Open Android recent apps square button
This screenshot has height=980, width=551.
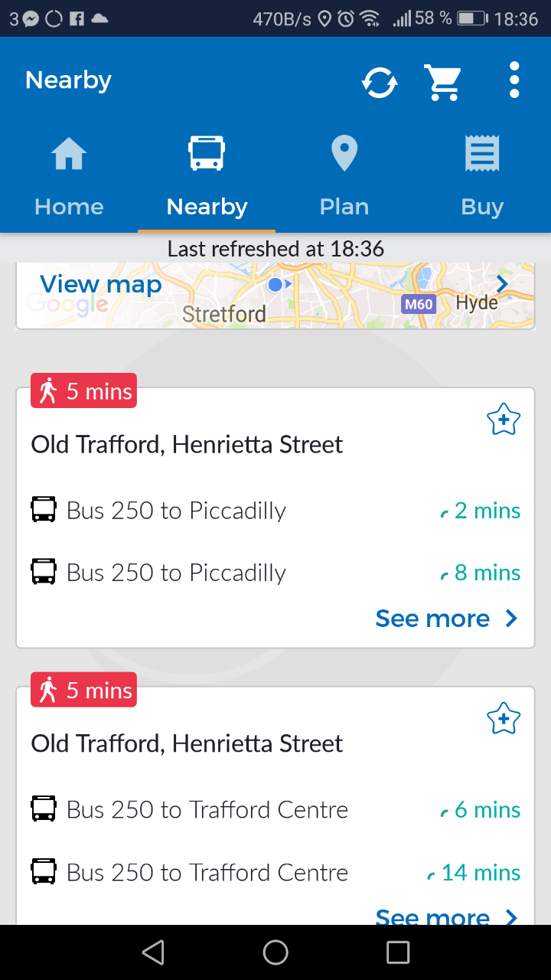tap(398, 952)
